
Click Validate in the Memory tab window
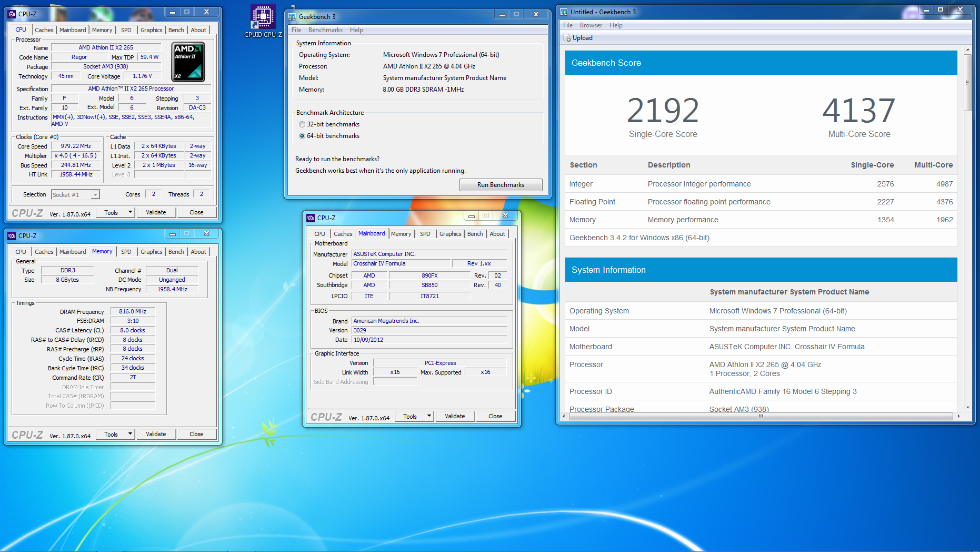click(156, 434)
